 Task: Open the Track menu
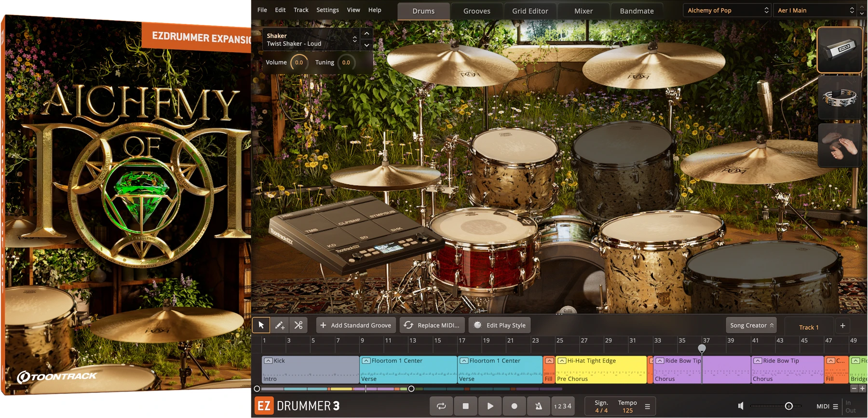(x=301, y=10)
